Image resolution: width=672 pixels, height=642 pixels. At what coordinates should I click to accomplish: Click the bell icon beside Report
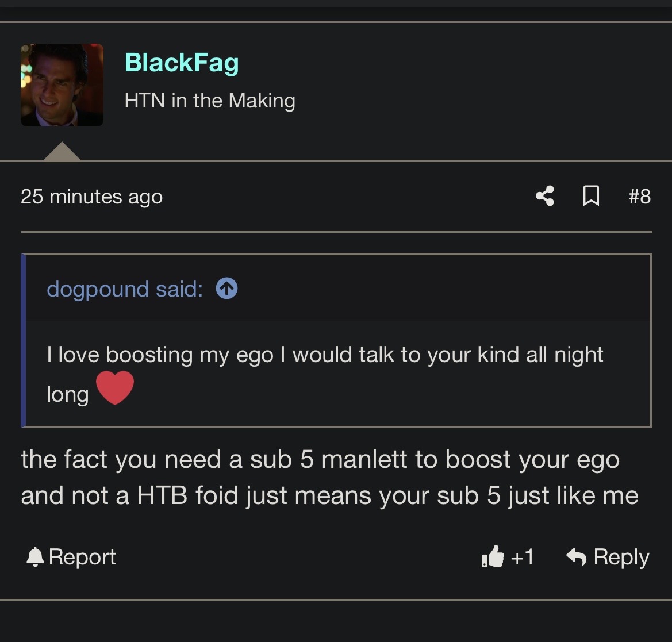(x=35, y=556)
